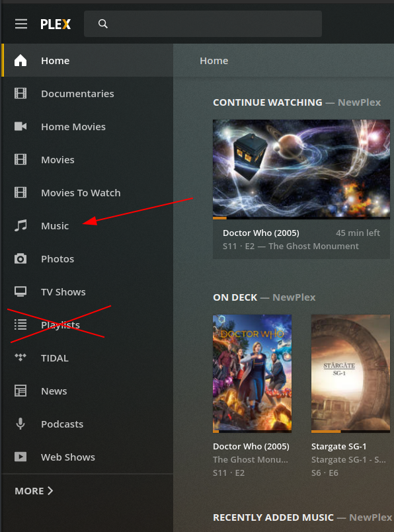Click the TV Shows monitor icon
The width and height of the screenshot is (394, 532).
20,291
